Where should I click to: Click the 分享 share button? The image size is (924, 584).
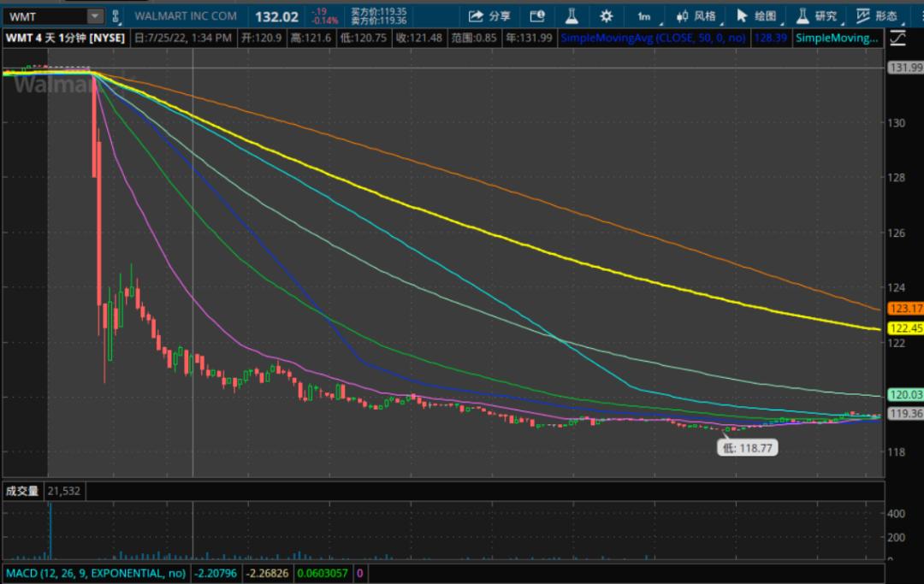[x=490, y=16]
